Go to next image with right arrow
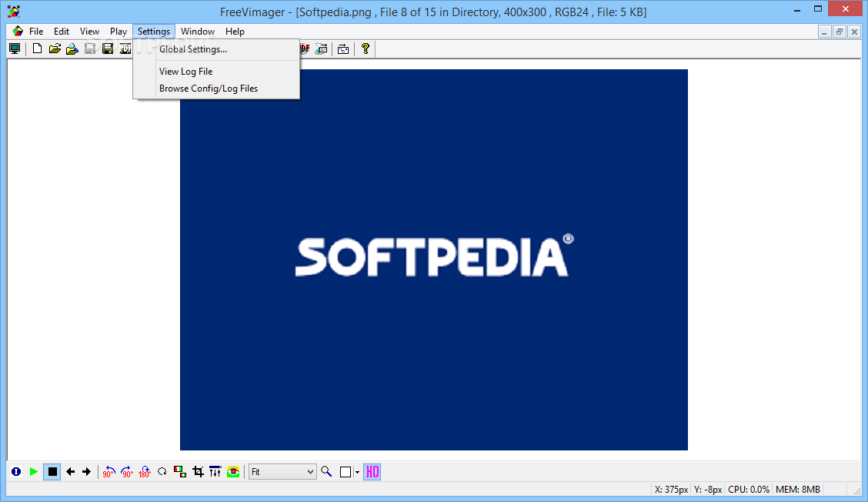Screen dimensions: 868x502 86,471
